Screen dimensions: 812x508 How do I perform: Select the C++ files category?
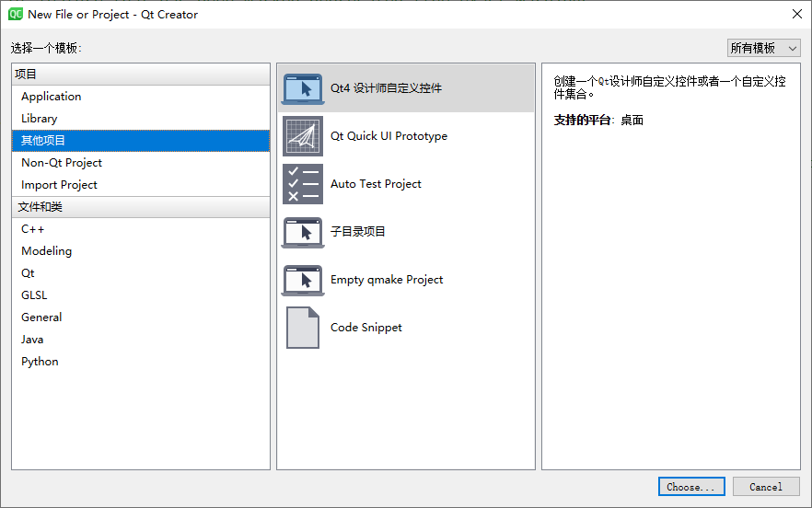click(141, 229)
